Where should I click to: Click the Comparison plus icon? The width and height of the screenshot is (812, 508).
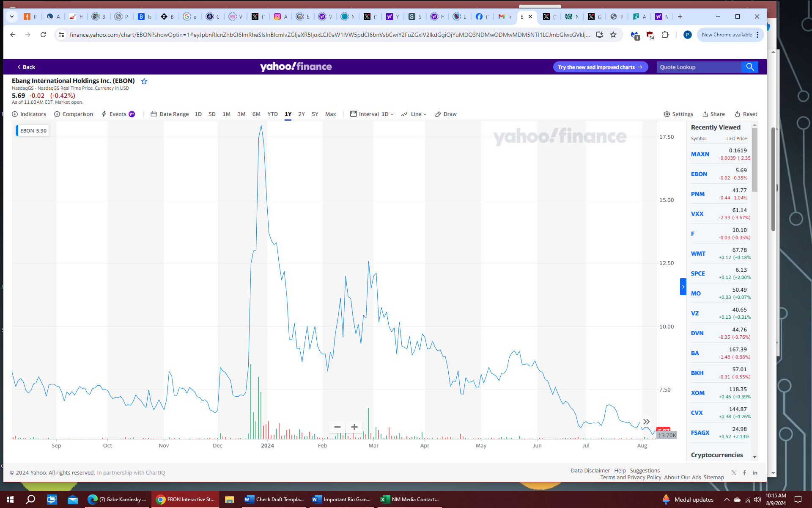[x=57, y=114]
